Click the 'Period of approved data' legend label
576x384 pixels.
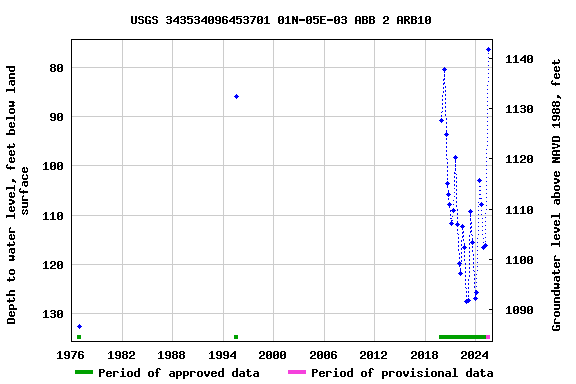point(179,373)
